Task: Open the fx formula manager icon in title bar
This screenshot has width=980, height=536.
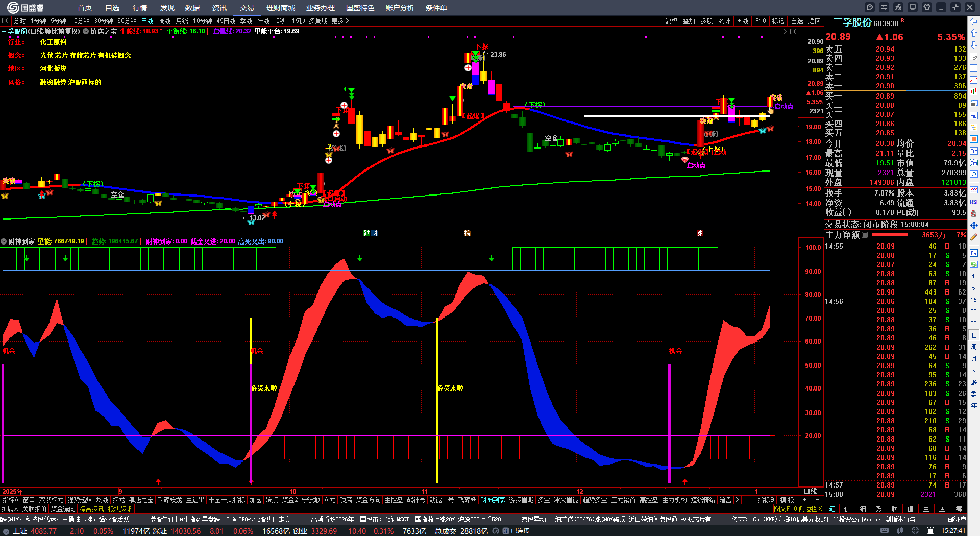Action: coord(898,7)
